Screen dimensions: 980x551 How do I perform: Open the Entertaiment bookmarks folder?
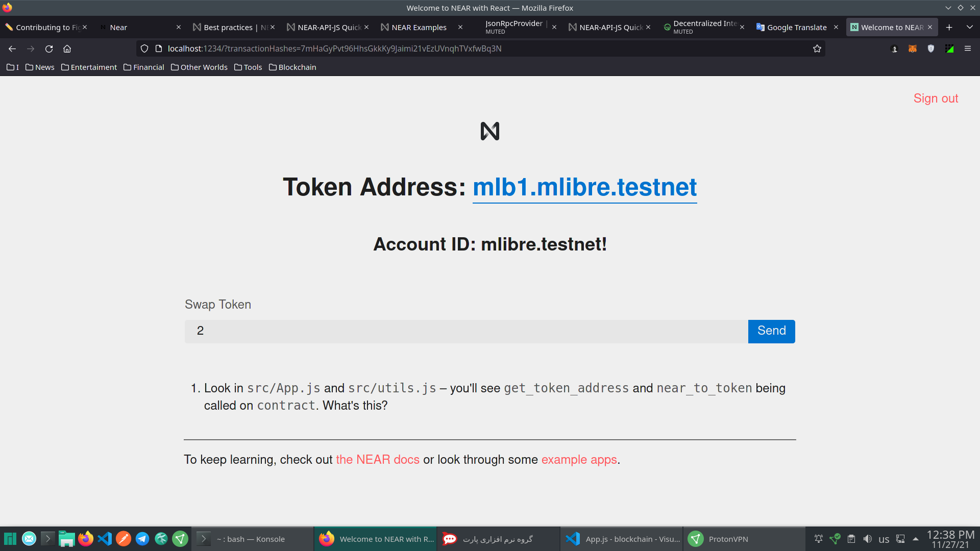(x=89, y=67)
